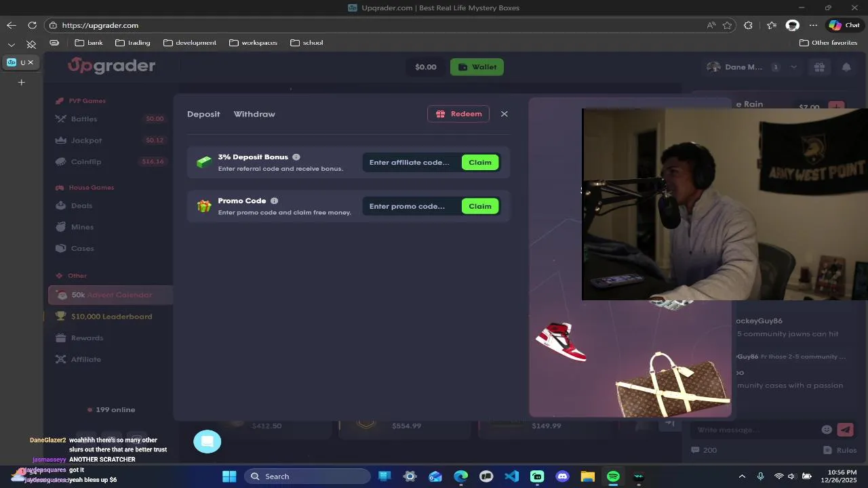Open the bank favorites folder
The width and height of the screenshot is (868, 488).
click(89, 43)
